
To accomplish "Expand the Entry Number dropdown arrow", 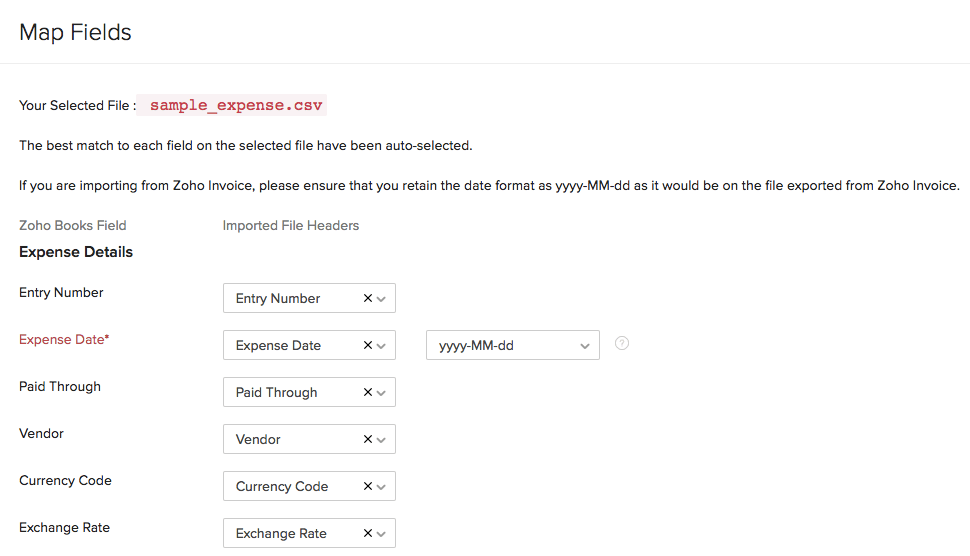I will point(381,298).
